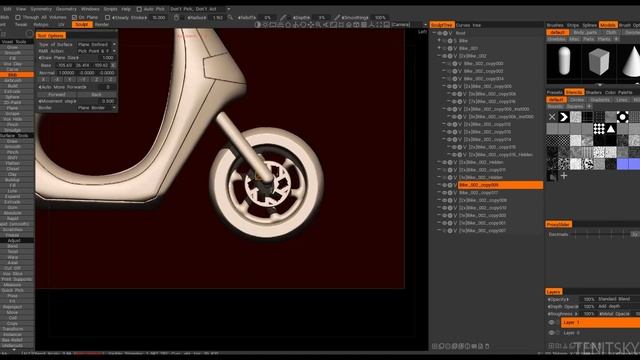Select the Measure tool
Screen dimensions: 640x360
tap(13, 284)
